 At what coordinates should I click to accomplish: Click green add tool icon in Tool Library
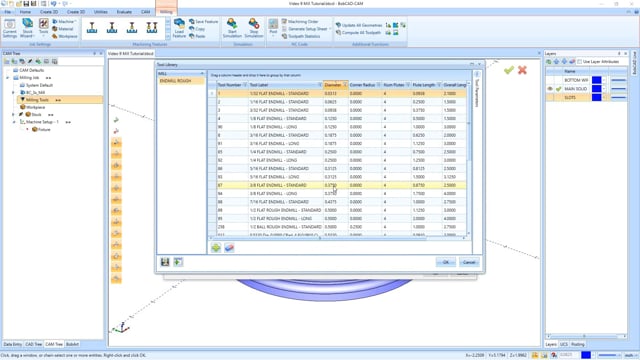click(x=216, y=247)
